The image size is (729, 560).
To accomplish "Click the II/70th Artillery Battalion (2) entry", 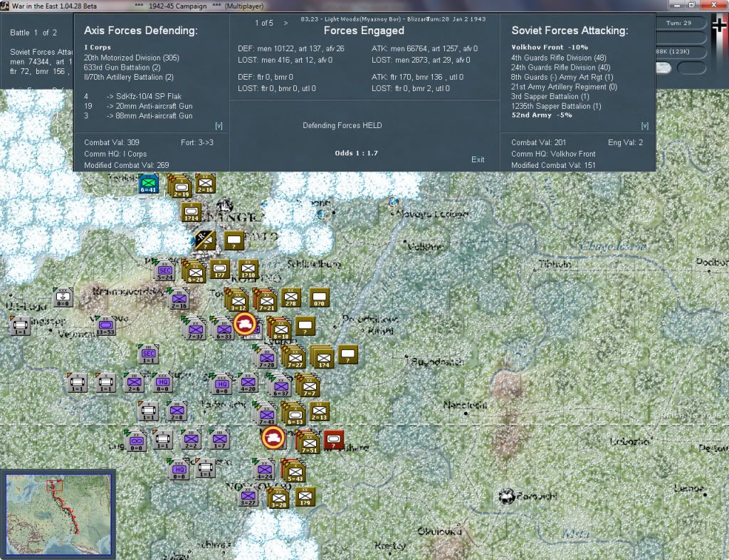I will 129,77.
